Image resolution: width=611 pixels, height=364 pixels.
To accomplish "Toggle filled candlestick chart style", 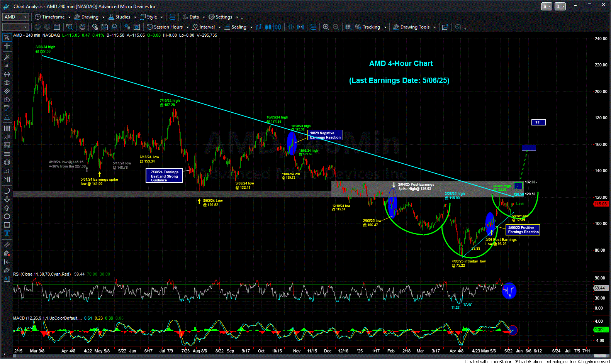I will click(268, 27).
